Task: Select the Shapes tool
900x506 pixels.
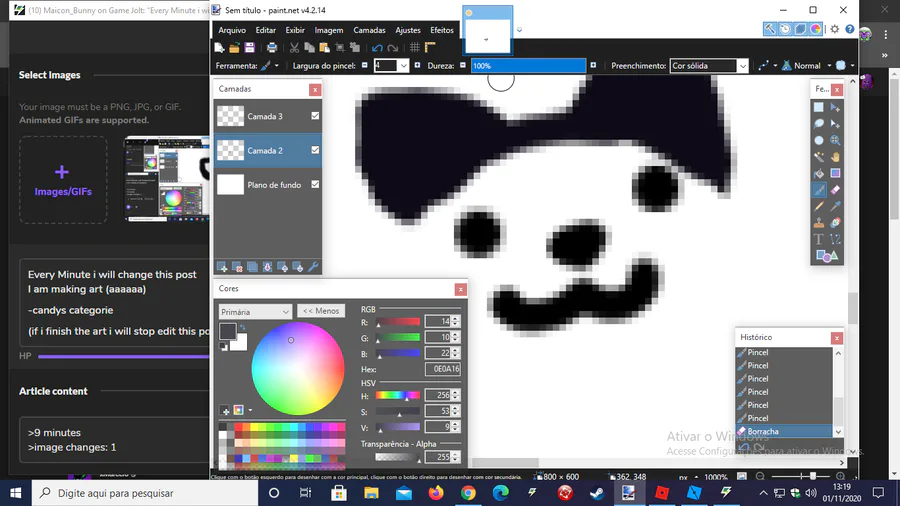Action: pyautogui.click(x=827, y=256)
